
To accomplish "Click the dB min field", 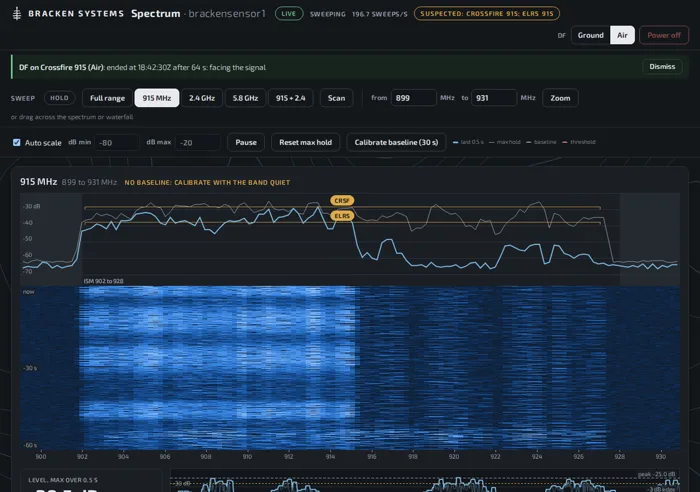I will (x=117, y=143).
